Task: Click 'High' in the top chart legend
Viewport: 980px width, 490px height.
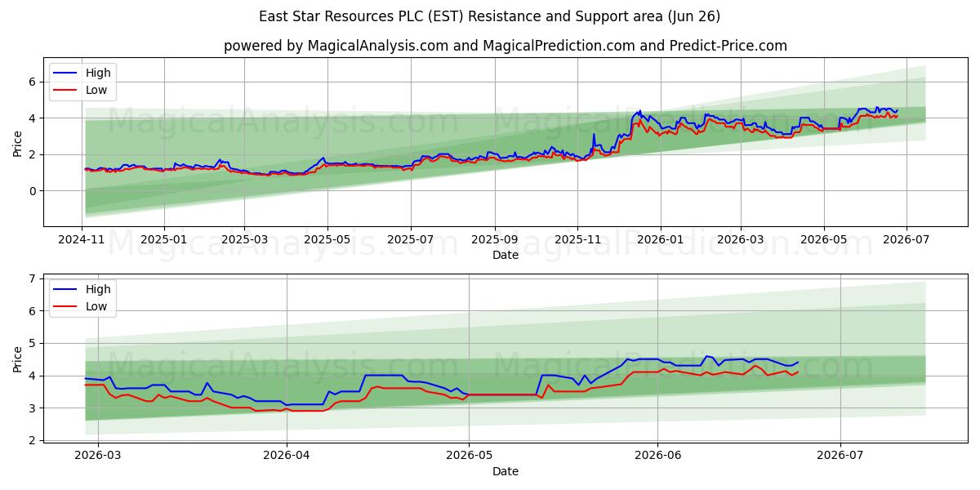Action: click(x=98, y=73)
